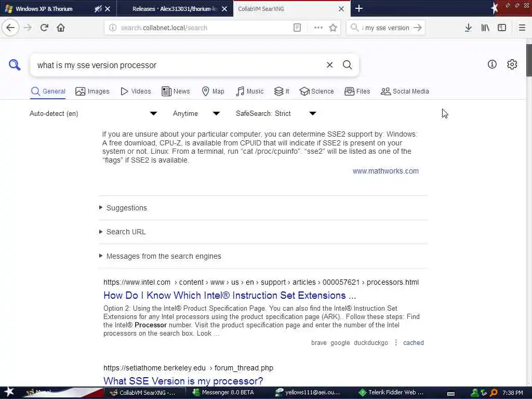Click the brave engine label
Screen dimensions: 532x399
(318, 343)
